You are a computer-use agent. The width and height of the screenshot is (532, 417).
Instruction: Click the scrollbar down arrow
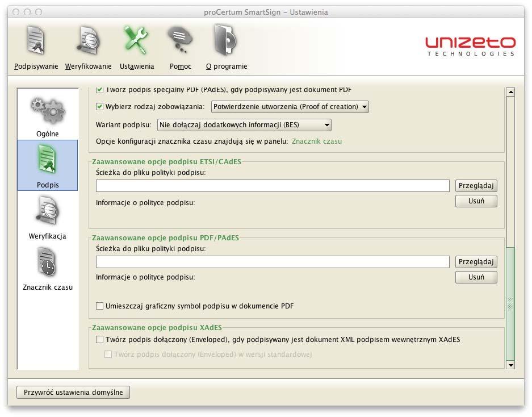tap(510, 365)
